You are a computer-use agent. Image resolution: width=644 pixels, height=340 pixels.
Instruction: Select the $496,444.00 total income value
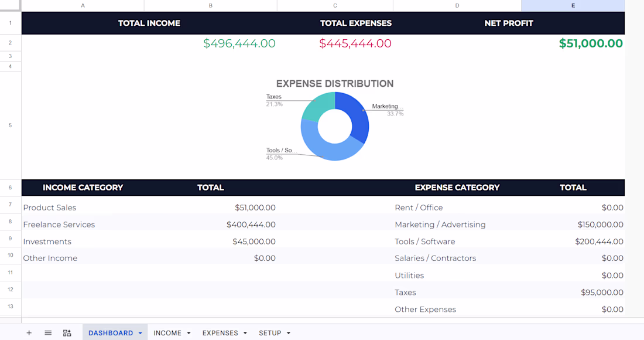tap(239, 43)
